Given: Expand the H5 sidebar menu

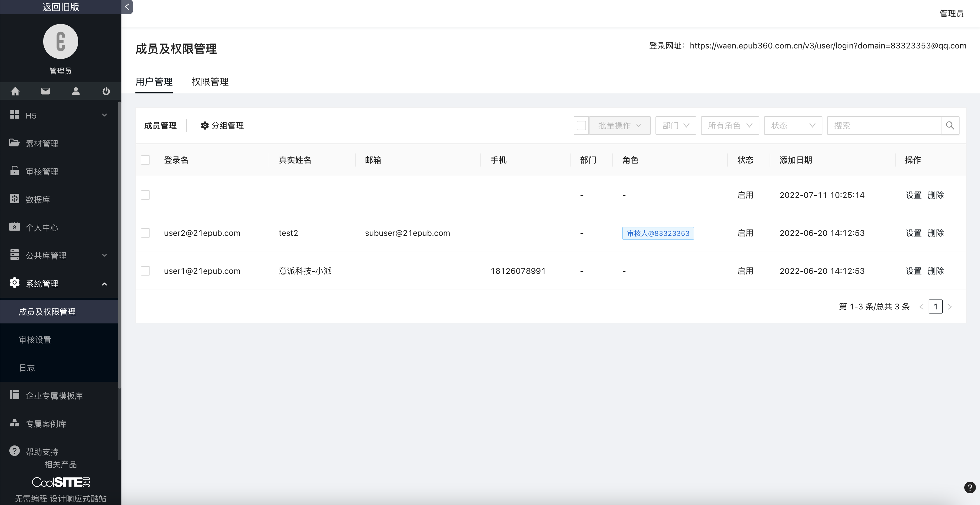Looking at the screenshot, I should pos(59,115).
